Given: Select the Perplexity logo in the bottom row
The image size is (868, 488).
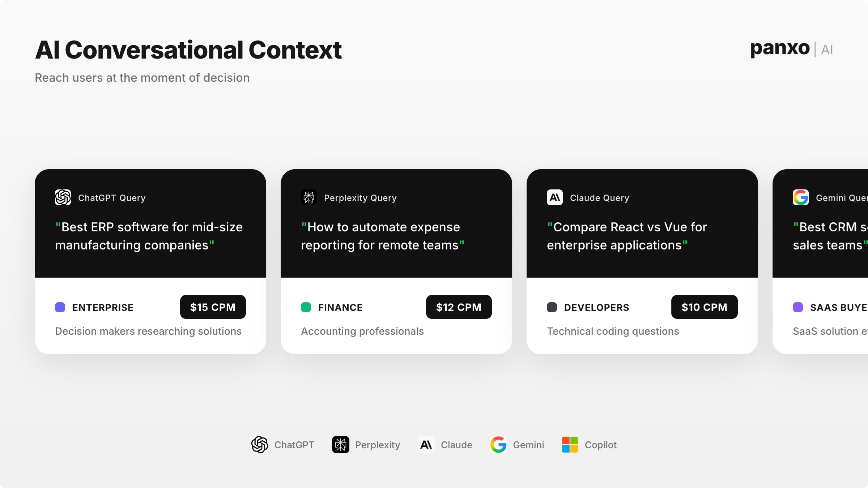Looking at the screenshot, I should tap(341, 445).
